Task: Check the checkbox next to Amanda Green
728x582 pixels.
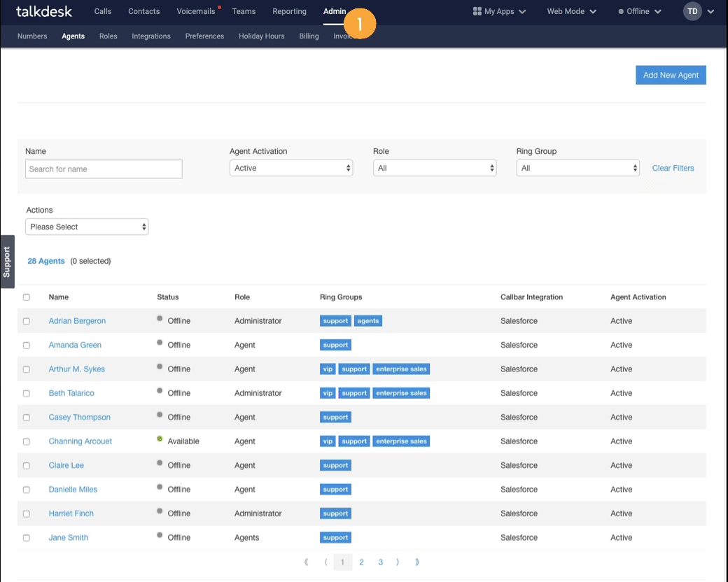Action: [x=27, y=345]
